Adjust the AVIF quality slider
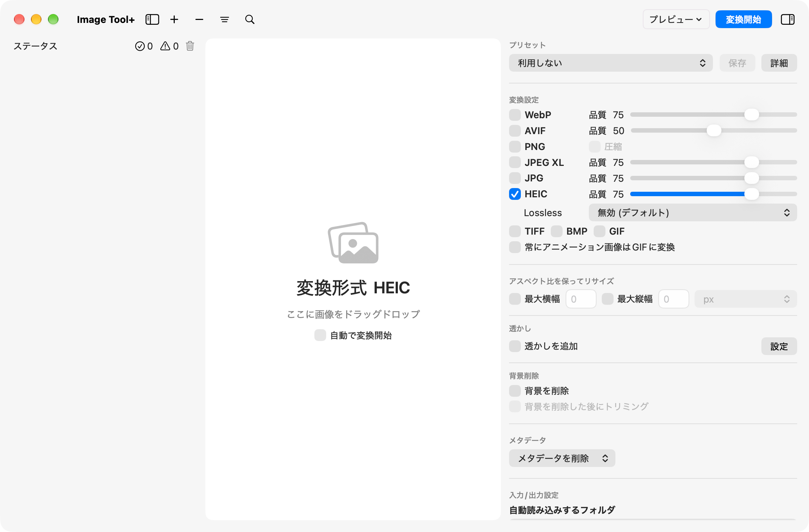Image resolution: width=809 pixels, height=532 pixels. pos(714,131)
